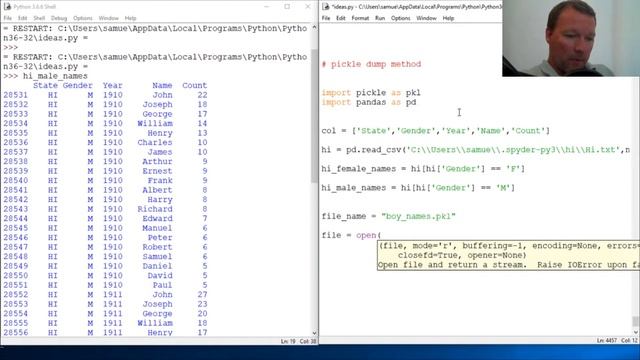This screenshot has width=640, height=360.
Task: Open Edit menu in Python Shell window
Action: pyautogui.click(x=22, y=18)
